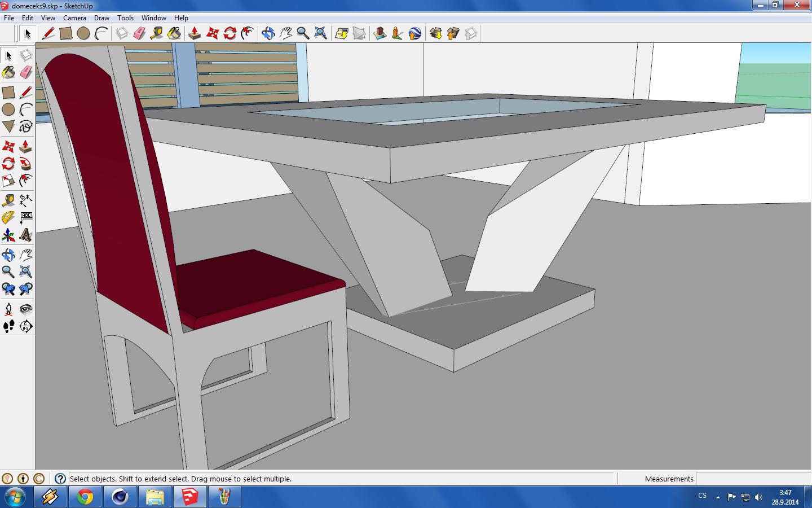Open the Camera menu
Screen dimensions: 812x508
(74, 18)
